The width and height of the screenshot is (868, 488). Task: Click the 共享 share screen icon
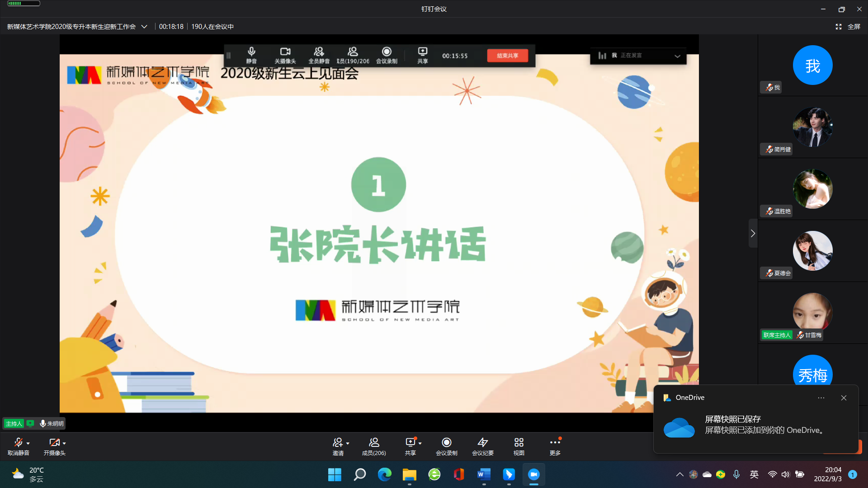pyautogui.click(x=410, y=442)
